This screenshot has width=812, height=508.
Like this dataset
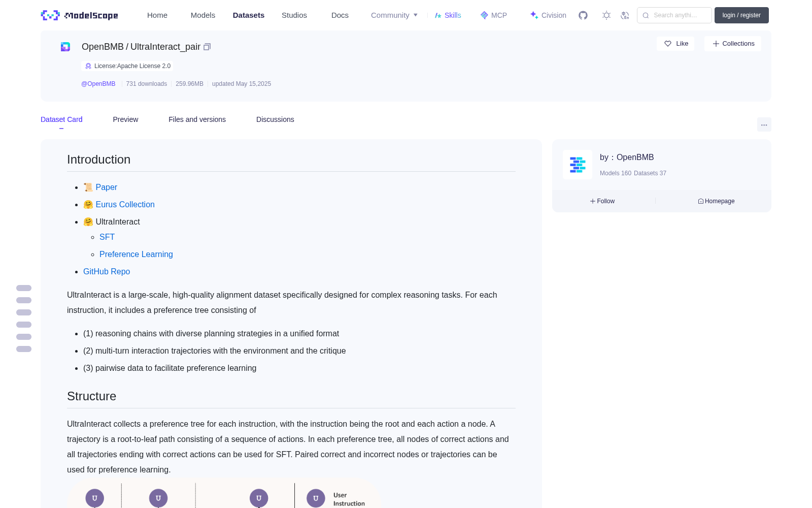[x=675, y=44]
